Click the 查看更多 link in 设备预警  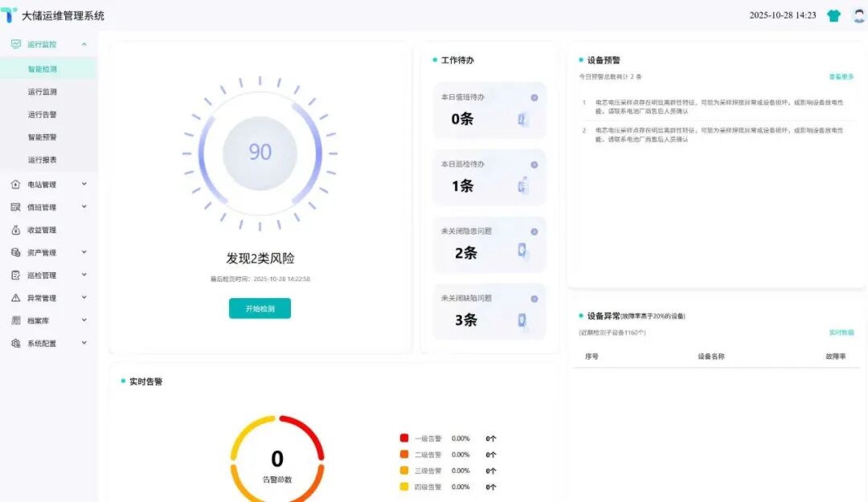pyautogui.click(x=841, y=77)
